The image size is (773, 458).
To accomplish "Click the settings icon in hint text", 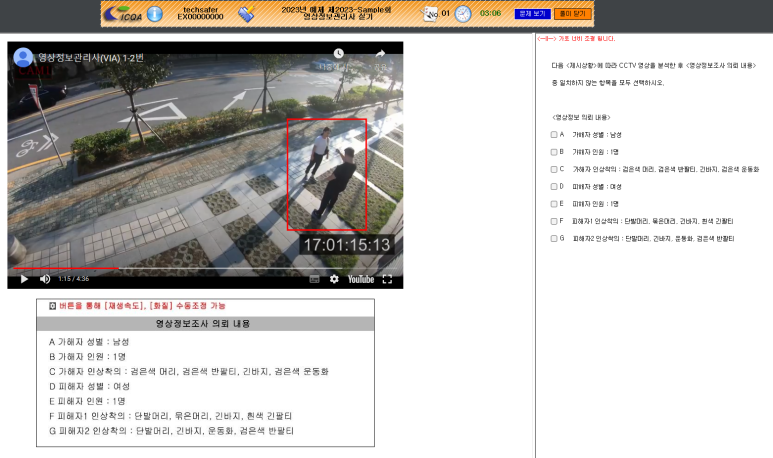I will click(53, 306).
